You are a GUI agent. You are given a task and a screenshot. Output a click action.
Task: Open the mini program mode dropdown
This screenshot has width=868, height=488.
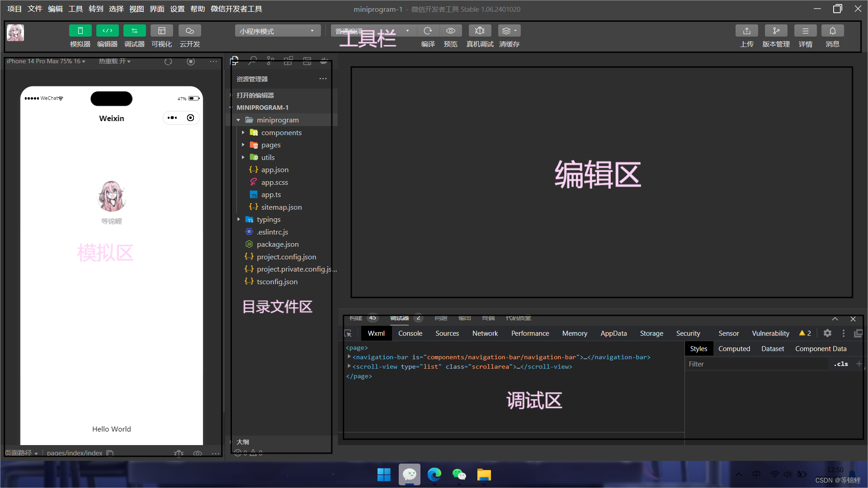coord(277,31)
